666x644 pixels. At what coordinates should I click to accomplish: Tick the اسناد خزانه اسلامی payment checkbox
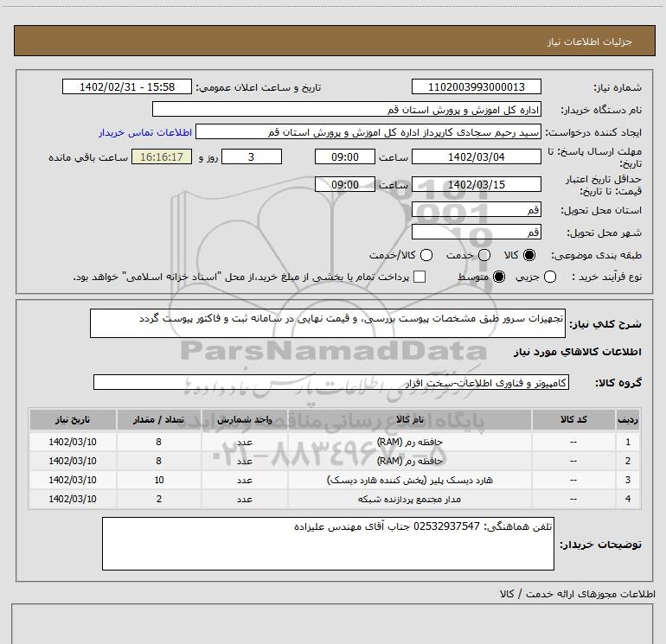point(419,277)
